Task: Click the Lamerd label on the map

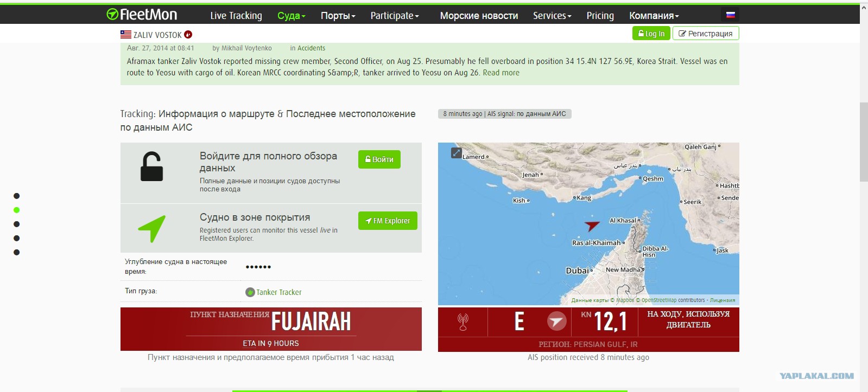Action: pyautogui.click(x=473, y=157)
